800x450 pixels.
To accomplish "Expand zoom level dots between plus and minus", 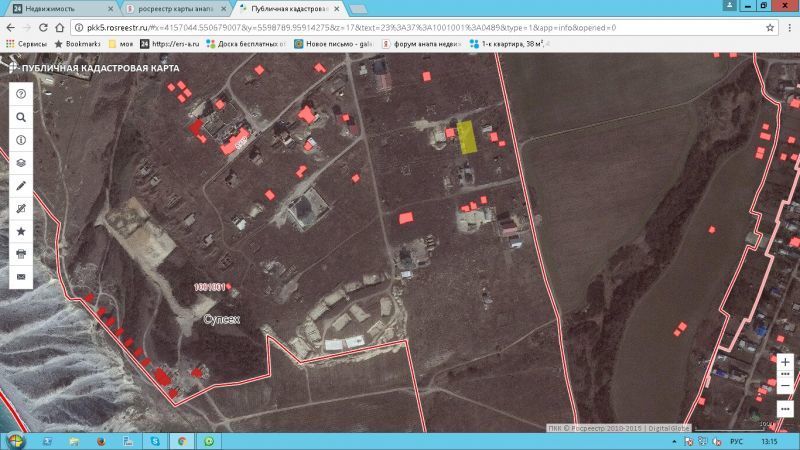I will point(785,374).
